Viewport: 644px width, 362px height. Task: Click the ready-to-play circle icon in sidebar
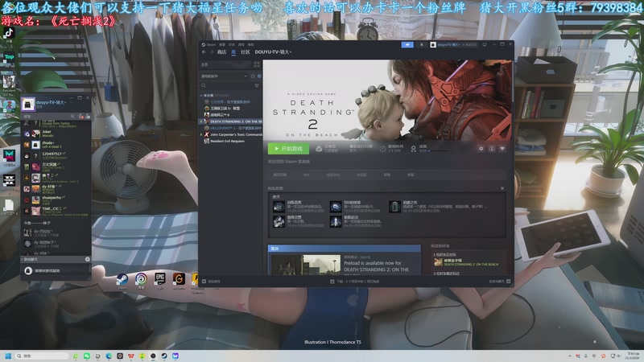[259, 76]
